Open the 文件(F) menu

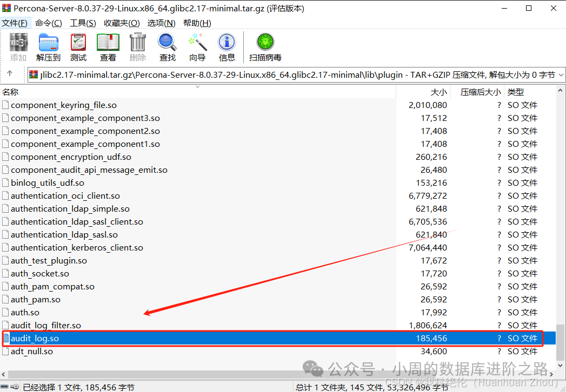tap(15, 23)
